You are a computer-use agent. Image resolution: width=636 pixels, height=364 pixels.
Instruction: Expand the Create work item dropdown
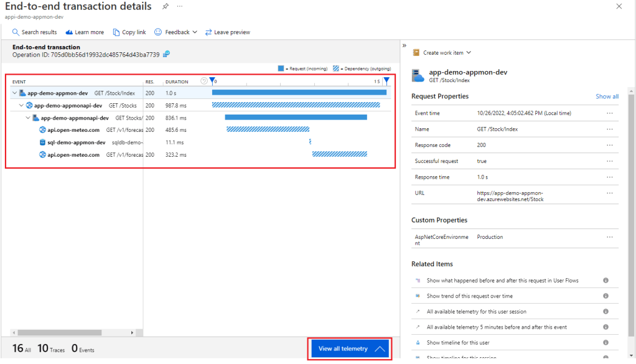442,53
